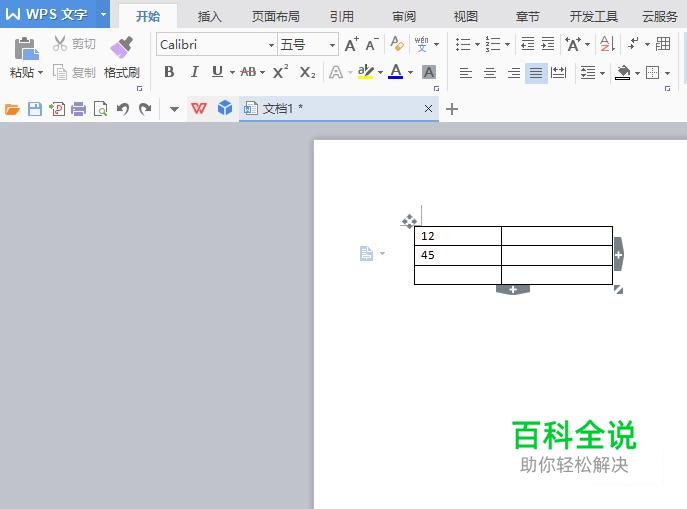Viewport: 687px width, 509px height.
Task: Open the font size 五号 dropdown
Action: coord(333,45)
